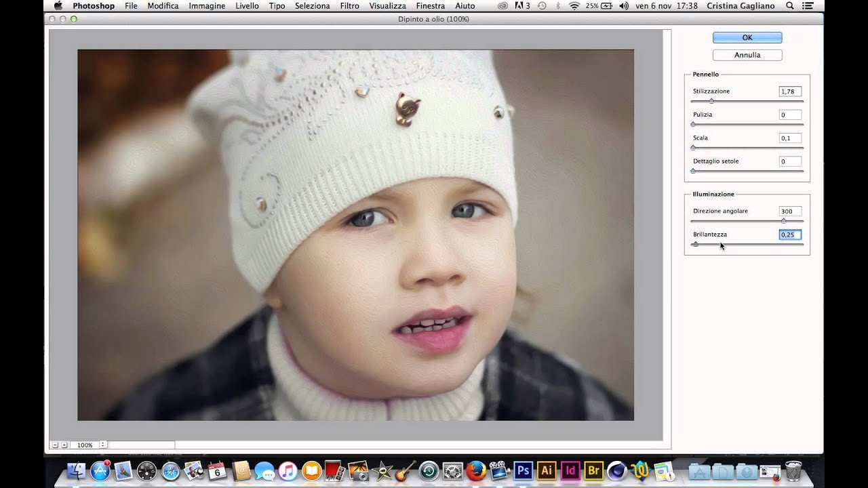Adjust the Direzione angolare slider

(747, 221)
